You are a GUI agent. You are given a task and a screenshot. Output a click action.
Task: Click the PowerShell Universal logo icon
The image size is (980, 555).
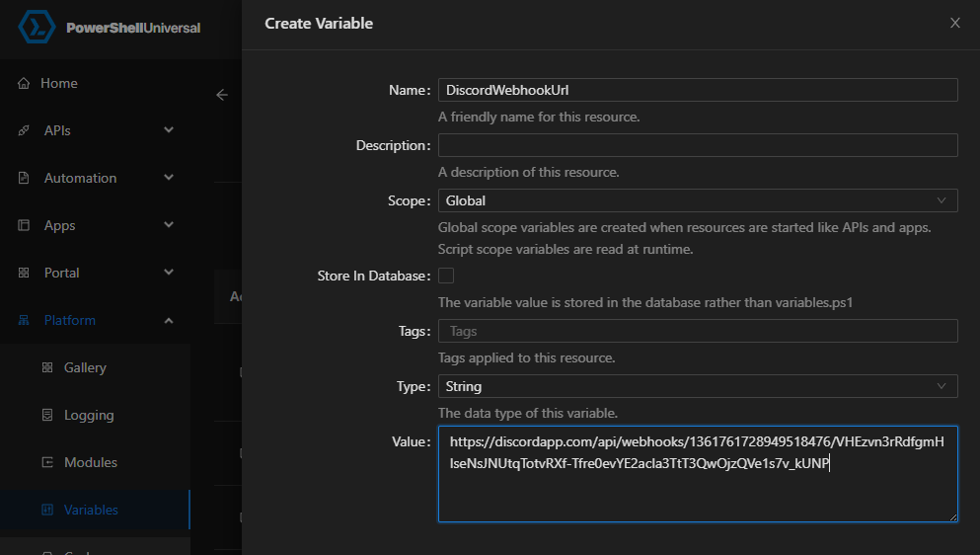(x=37, y=28)
